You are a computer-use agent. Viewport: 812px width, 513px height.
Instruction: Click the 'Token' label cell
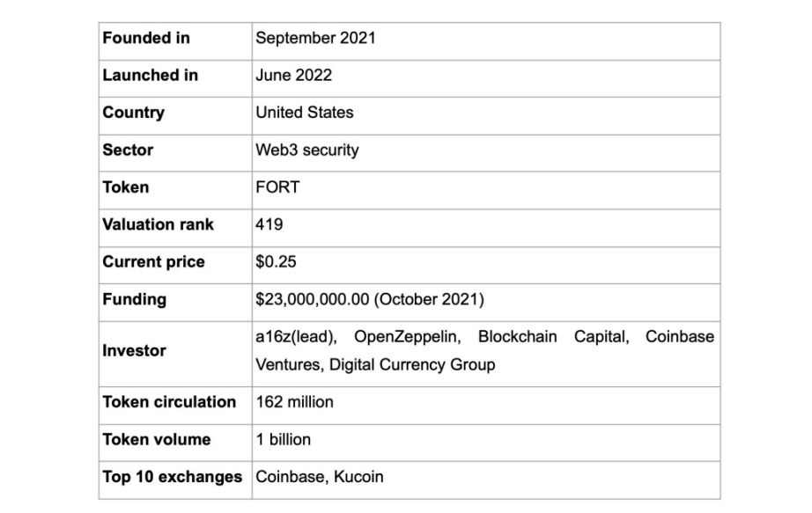175,190
